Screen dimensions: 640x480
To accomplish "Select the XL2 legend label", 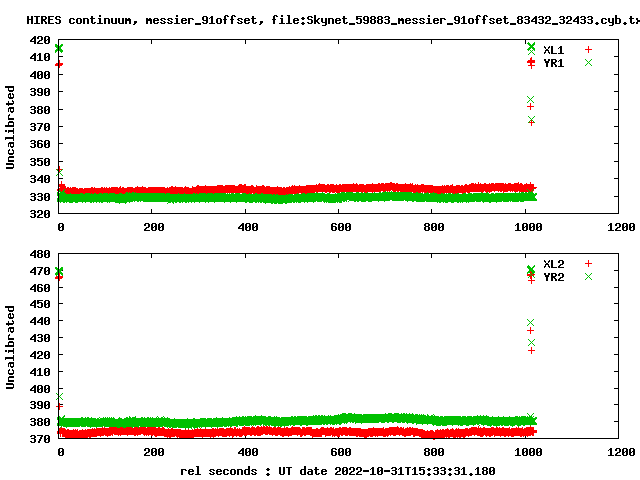I will [553, 264].
